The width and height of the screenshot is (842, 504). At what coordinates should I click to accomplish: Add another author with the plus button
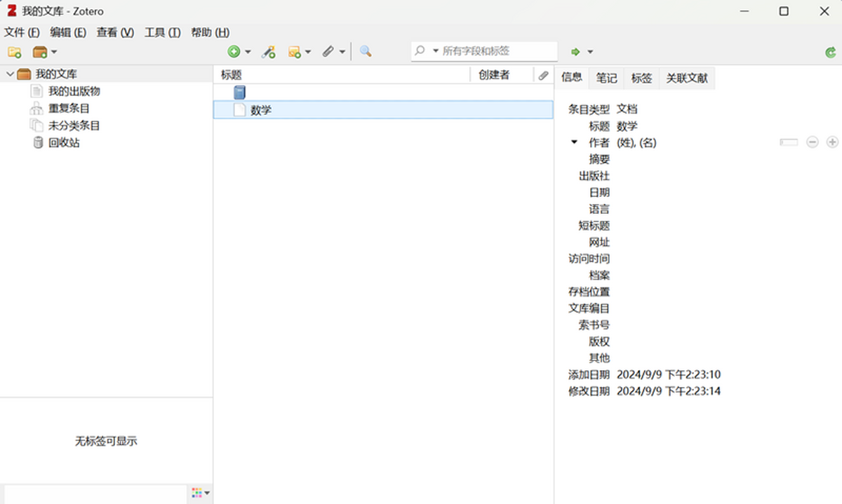pos(834,142)
